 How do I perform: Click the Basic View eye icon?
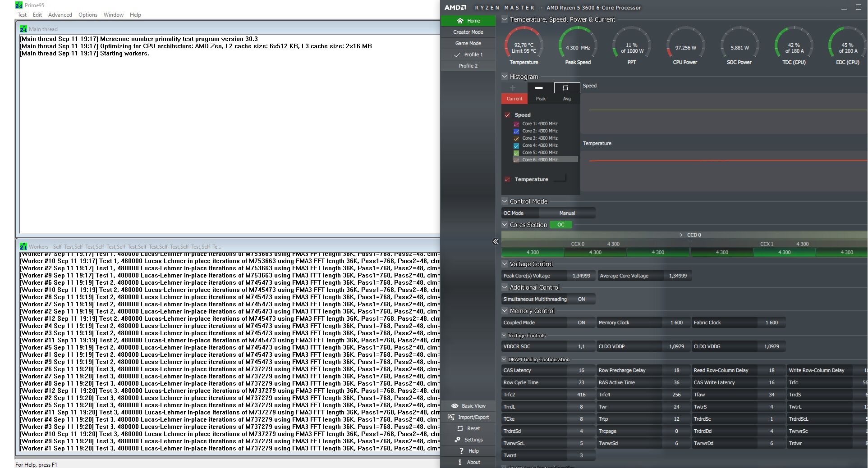pos(455,406)
